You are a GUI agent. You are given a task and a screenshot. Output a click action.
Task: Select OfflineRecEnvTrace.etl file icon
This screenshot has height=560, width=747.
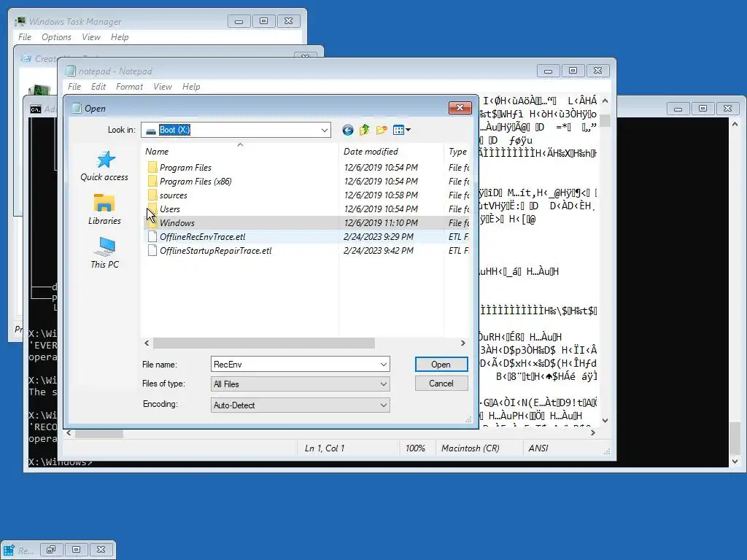152,237
